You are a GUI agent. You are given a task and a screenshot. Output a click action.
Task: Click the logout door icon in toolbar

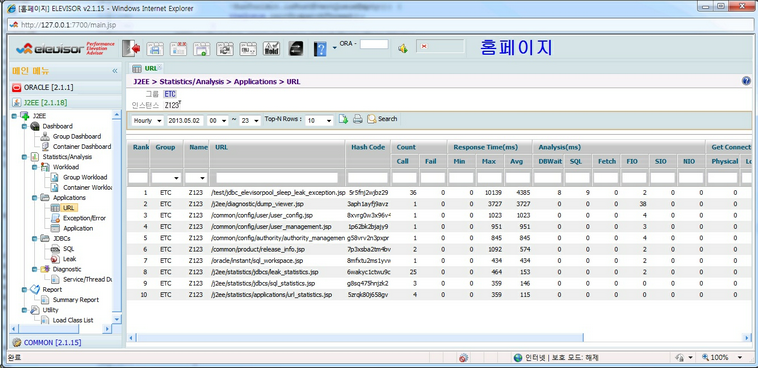(131, 48)
